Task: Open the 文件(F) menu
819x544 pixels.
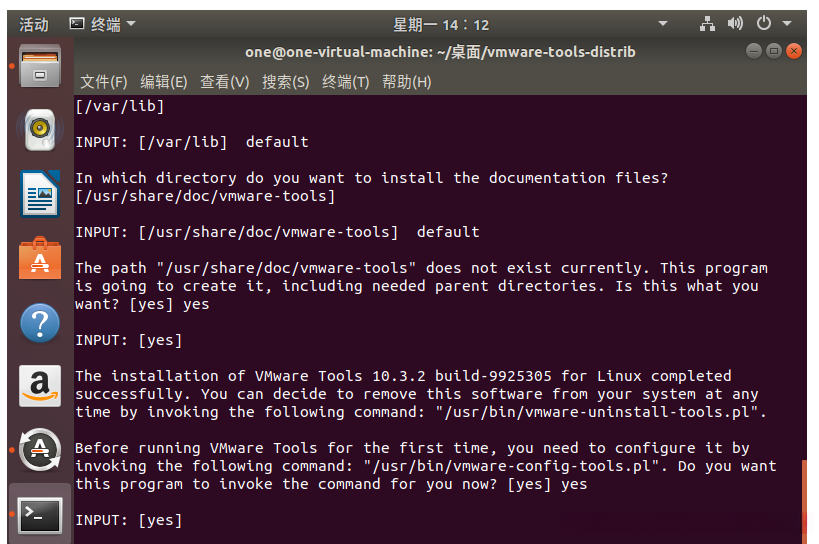Action: 104,82
